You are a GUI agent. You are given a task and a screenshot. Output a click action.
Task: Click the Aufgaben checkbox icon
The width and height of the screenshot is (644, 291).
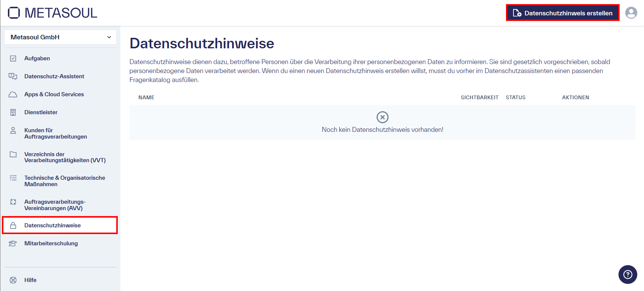tap(13, 58)
